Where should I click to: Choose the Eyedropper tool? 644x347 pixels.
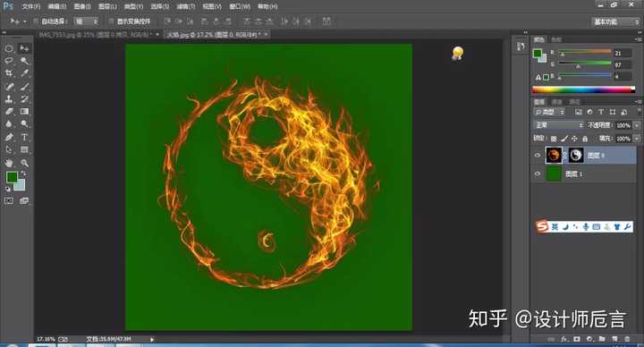tap(25, 73)
